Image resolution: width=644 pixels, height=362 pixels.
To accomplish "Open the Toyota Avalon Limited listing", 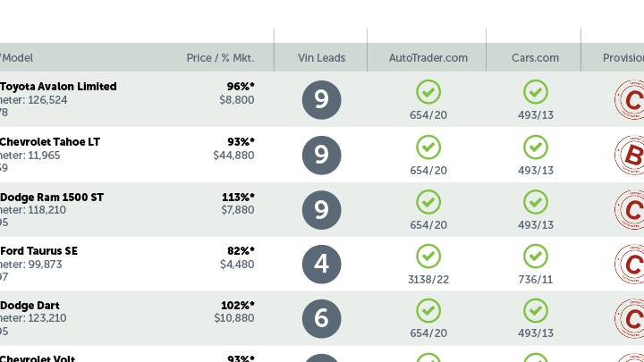I will click(58, 87).
